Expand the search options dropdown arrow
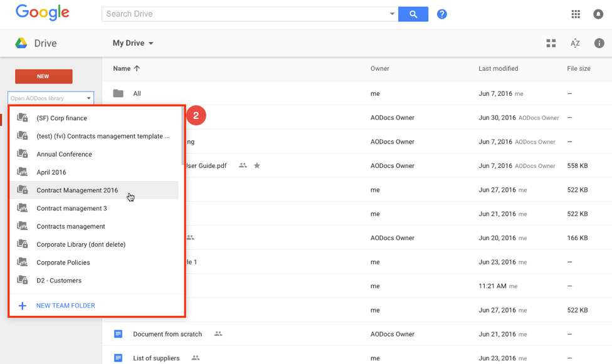 click(x=392, y=14)
